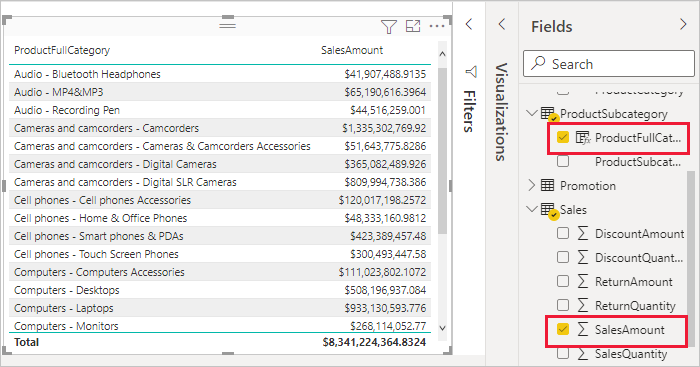Select 'Cell phones - Home & Office Phones' row

point(220,218)
